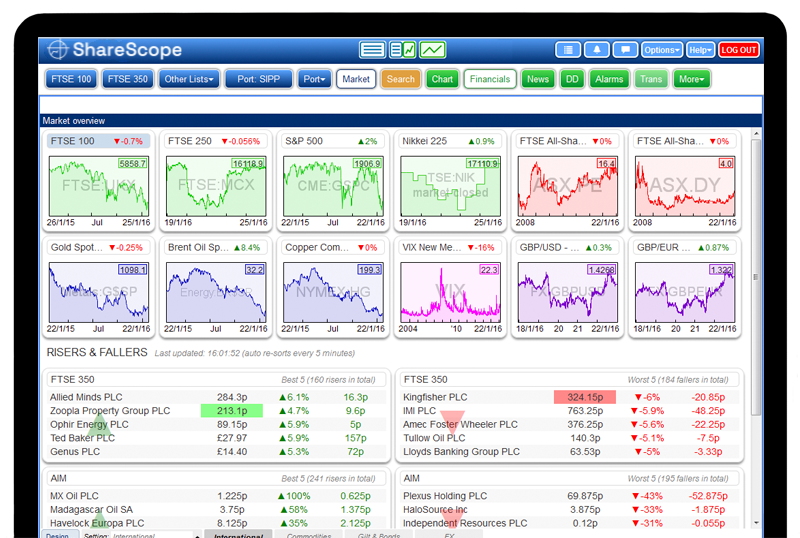Expand the Other Lists dropdown
Image resolution: width=800 pixels, height=538 pixels.
click(189, 79)
